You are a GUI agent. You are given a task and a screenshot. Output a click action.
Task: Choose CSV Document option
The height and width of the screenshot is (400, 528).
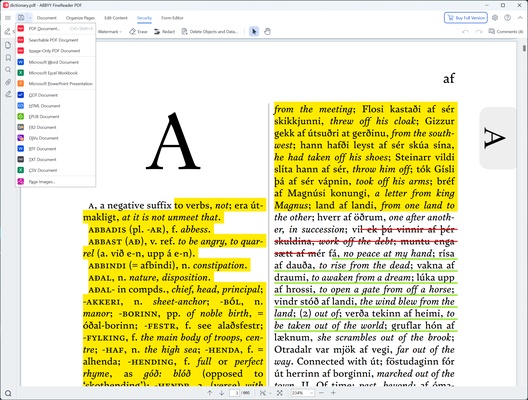coord(56,170)
